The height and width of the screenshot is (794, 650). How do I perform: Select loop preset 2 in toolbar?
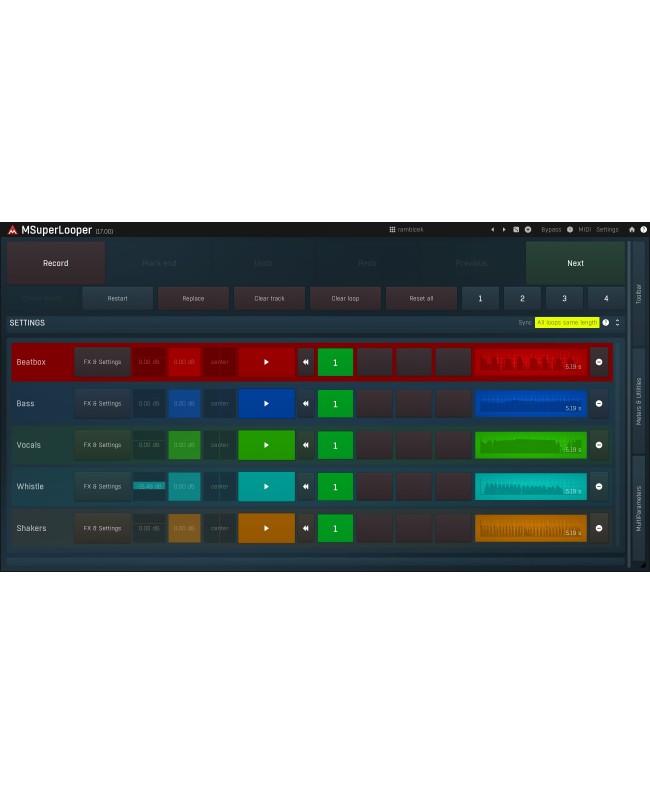pyautogui.click(x=522, y=298)
